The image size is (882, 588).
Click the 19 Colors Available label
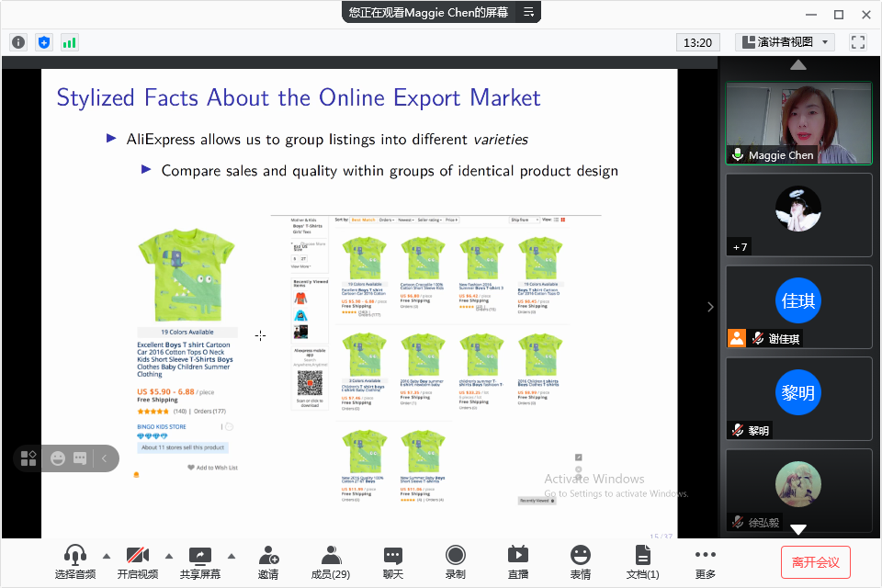(x=187, y=332)
